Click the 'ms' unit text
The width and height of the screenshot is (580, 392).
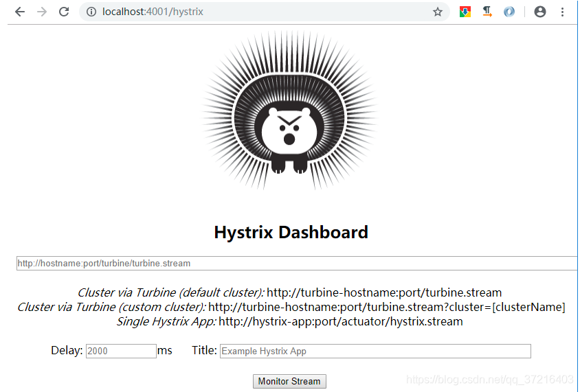165,350
